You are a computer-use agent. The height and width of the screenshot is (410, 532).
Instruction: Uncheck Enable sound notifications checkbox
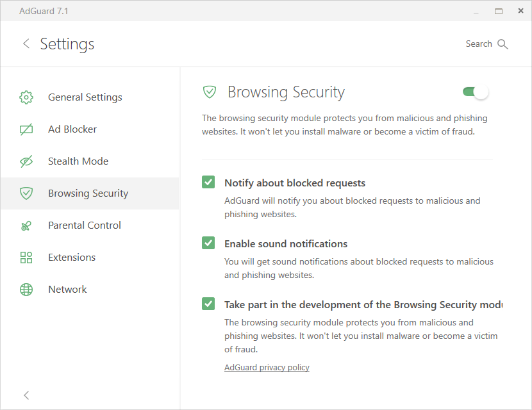(208, 243)
